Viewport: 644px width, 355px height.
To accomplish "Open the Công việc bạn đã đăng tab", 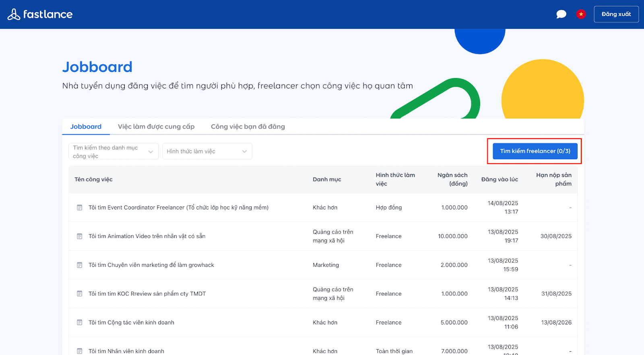I will pyautogui.click(x=248, y=127).
